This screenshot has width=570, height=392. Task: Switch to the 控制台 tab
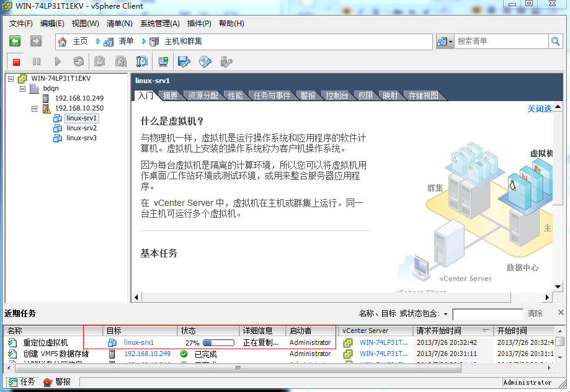337,96
